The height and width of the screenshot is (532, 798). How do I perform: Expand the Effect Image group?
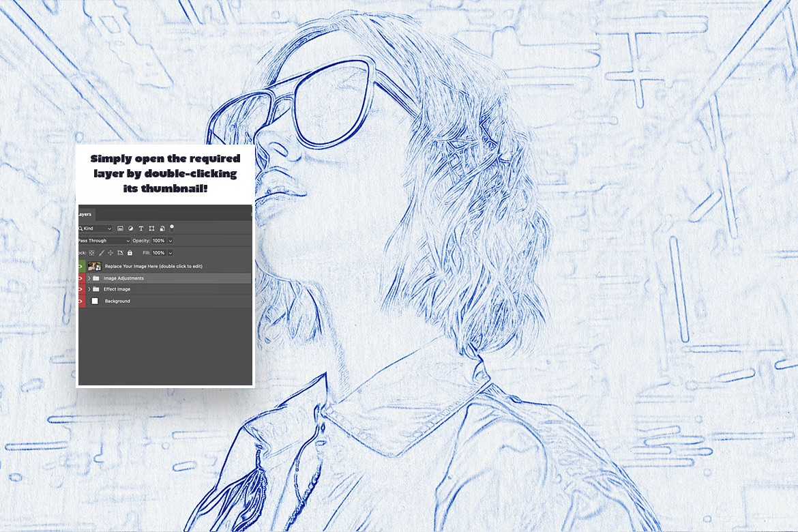click(x=89, y=289)
